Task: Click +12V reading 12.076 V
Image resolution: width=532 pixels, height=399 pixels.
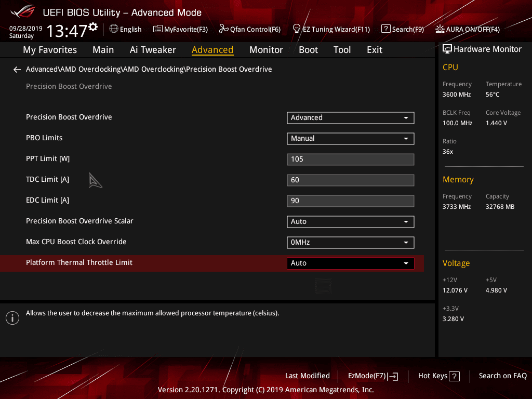Action: tap(455, 290)
